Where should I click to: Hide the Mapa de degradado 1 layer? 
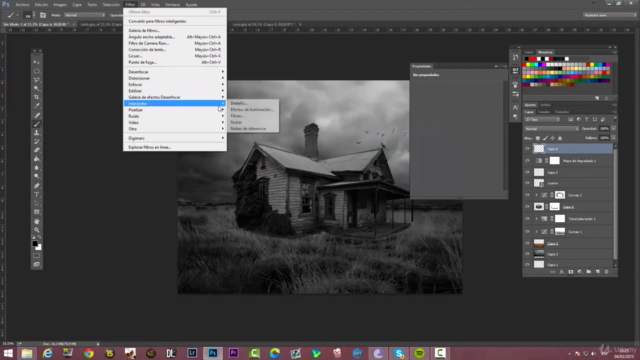coord(527,161)
